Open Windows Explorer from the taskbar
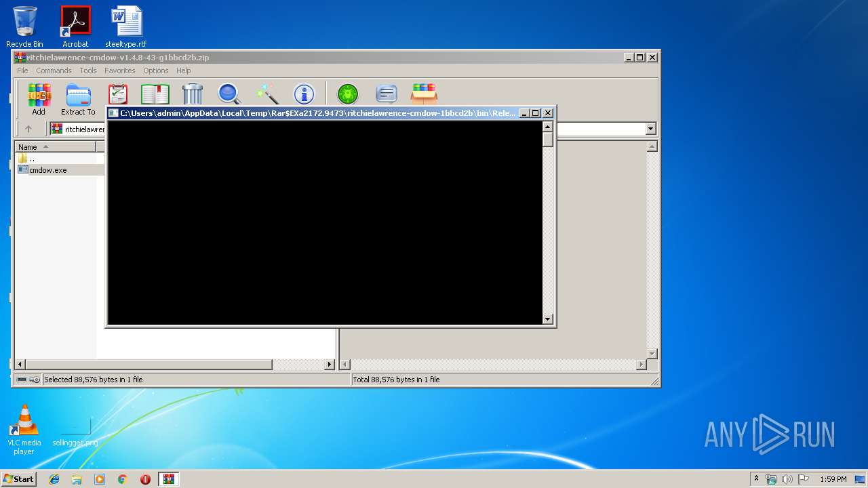The image size is (868, 488). point(77,479)
